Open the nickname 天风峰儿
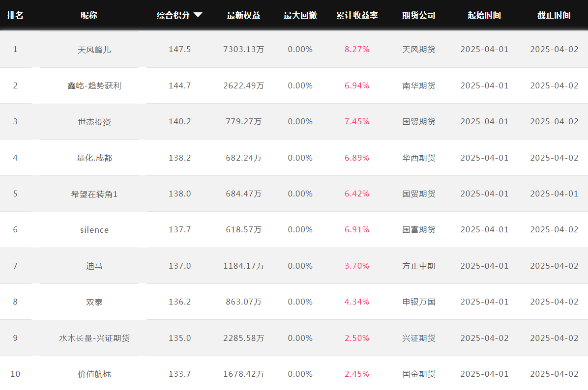The height and width of the screenshot is (390, 588). (x=94, y=50)
